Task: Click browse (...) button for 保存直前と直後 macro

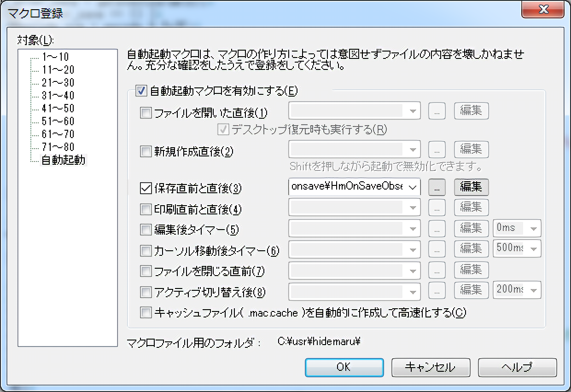Action: coord(437,187)
